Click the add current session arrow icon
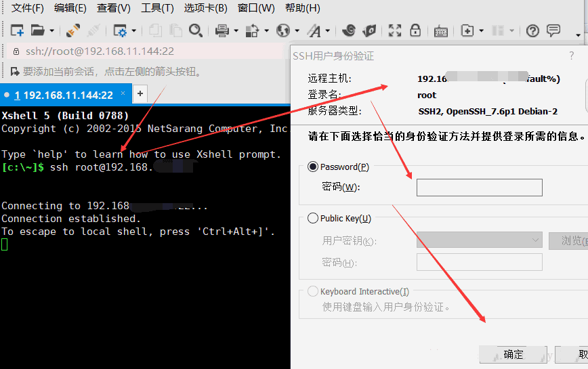Image resolution: width=588 pixels, height=369 pixels. (x=15, y=71)
